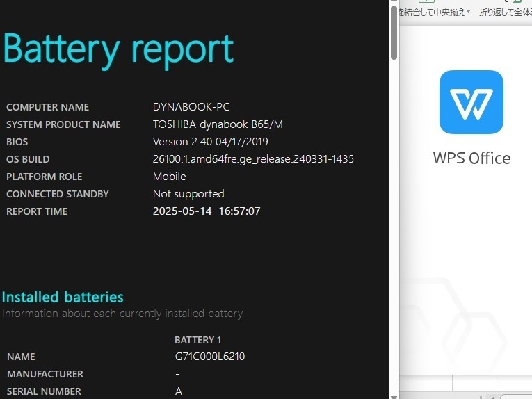This screenshot has width=532, height=399.
Task: Click the OS build 26100.1.amd64fre value
Action: (253, 159)
